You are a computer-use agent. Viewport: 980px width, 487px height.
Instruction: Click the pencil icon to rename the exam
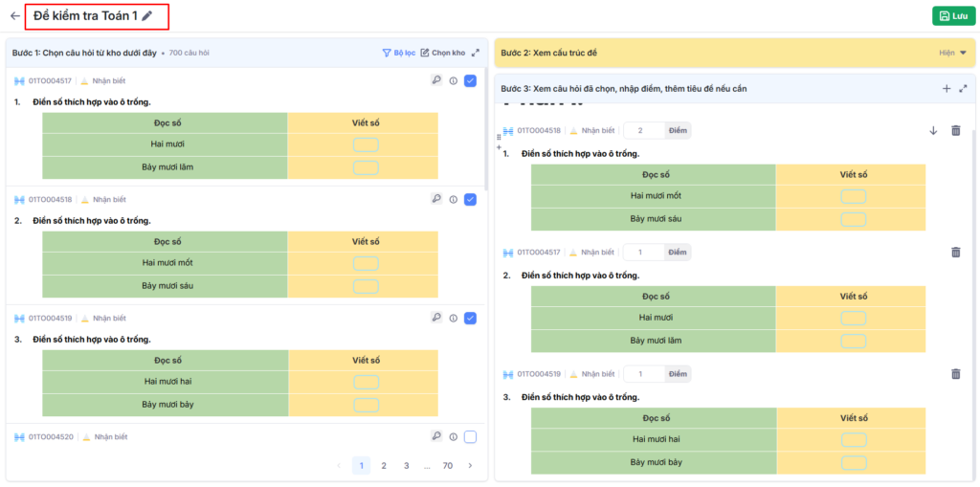click(147, 16)
